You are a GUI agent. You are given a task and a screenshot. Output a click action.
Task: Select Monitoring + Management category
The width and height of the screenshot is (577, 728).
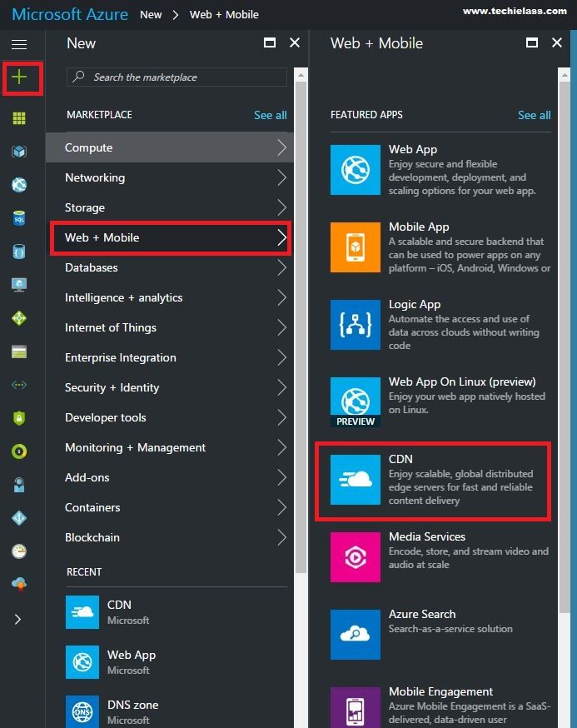pos(169,447)
